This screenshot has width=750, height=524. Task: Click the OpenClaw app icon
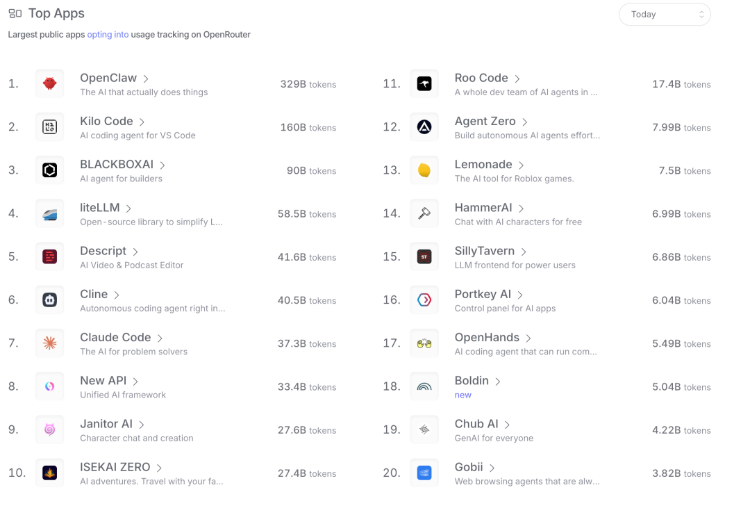point(50,84)
